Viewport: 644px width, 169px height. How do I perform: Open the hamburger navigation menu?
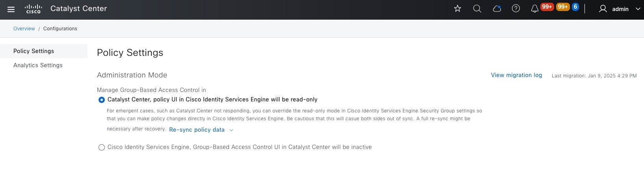[11, 9]
